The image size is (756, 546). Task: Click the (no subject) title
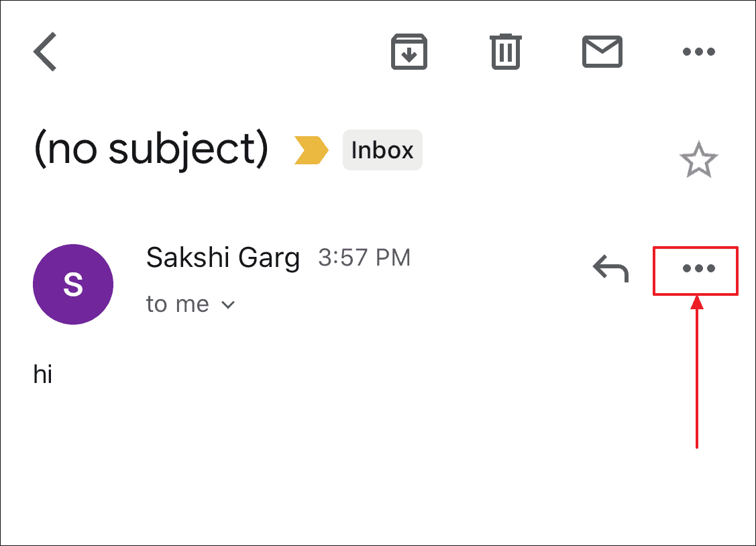pos(151,150)
